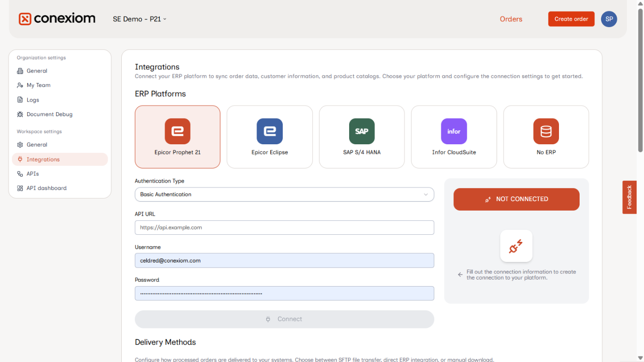Click the Infor CloudSuite logo icon

pyautogui.click(x=454, y=131)
